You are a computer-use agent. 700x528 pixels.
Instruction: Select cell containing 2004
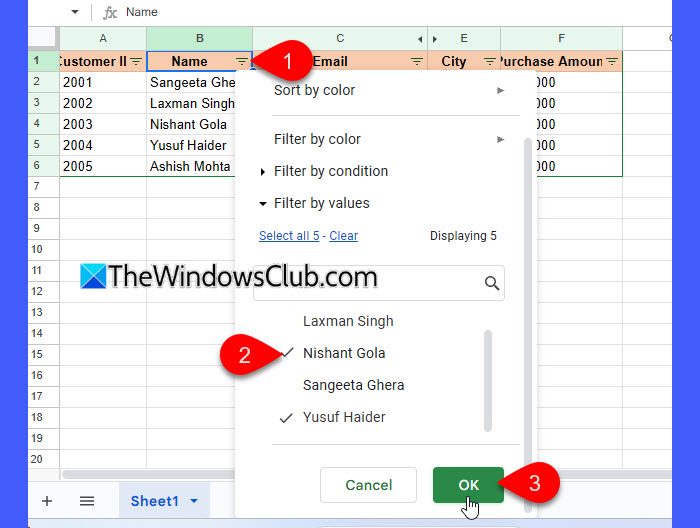[x=103, y=145]
